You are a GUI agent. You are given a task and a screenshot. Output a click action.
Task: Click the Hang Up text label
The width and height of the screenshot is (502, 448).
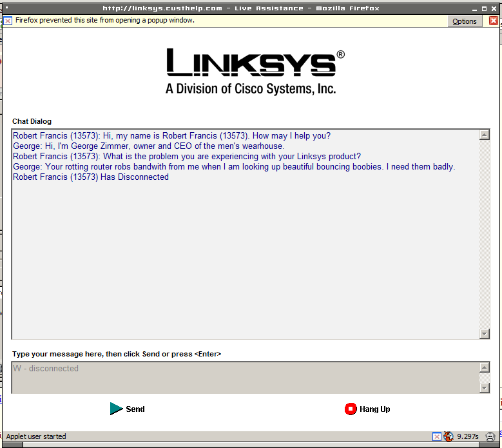pos(374,409)
